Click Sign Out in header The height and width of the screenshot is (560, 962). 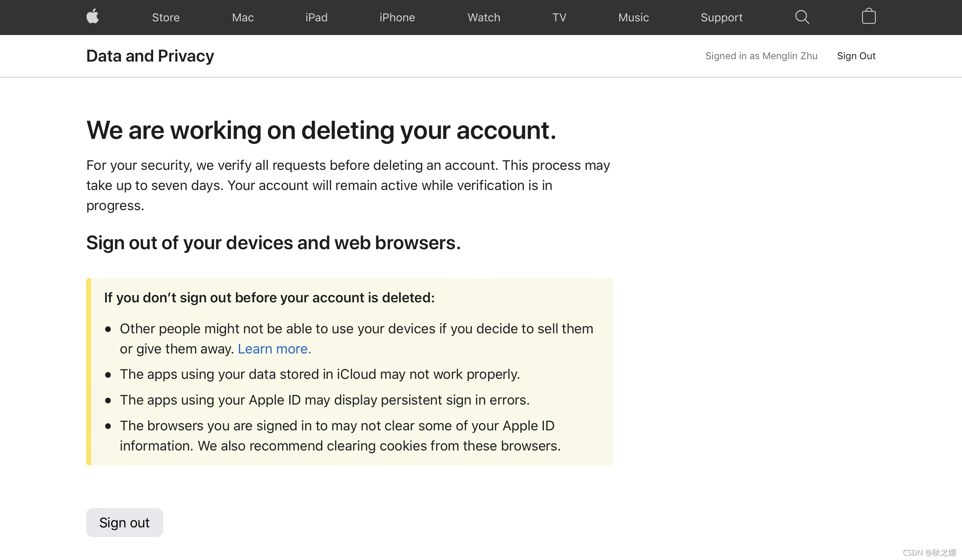(x=856, y=56)
